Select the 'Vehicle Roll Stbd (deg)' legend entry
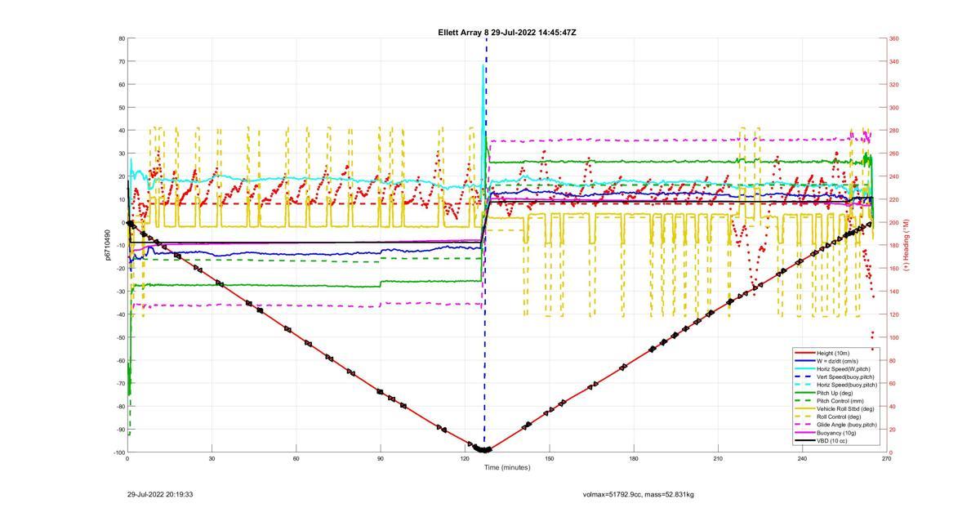 point(845,408)
